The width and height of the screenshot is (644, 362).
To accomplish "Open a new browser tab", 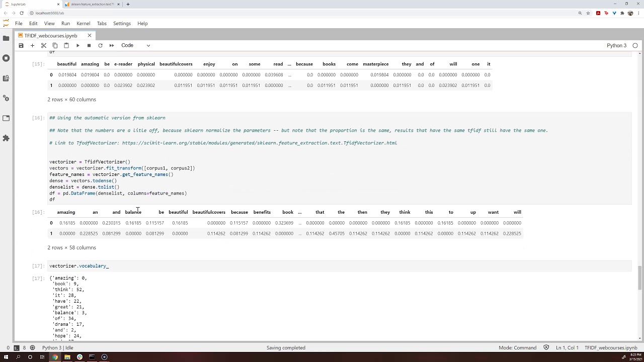I will point(128,4).
